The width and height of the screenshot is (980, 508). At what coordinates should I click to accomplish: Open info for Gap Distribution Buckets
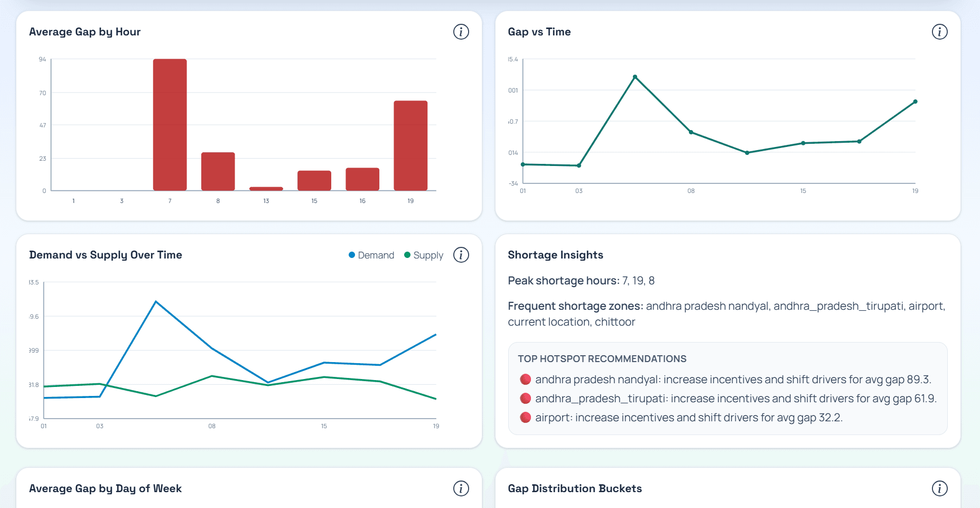[940, 488]
